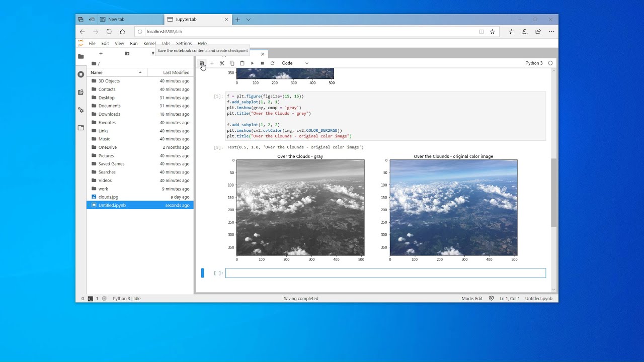Open the View menu

(x=119, y=44)
